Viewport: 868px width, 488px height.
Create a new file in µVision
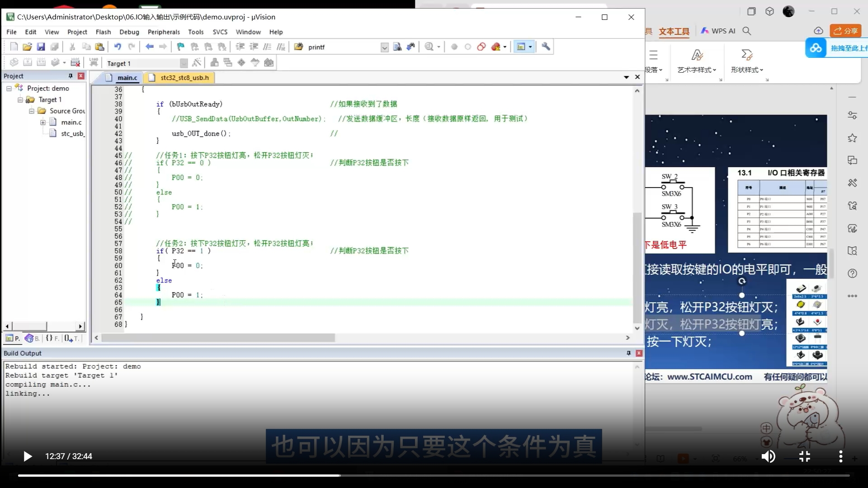click(14, 47)
